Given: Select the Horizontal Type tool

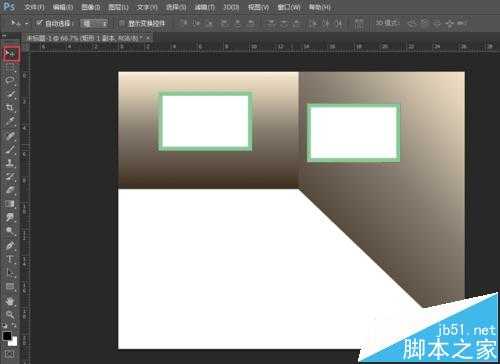Looking at the screenshot, I should [10, 259].
